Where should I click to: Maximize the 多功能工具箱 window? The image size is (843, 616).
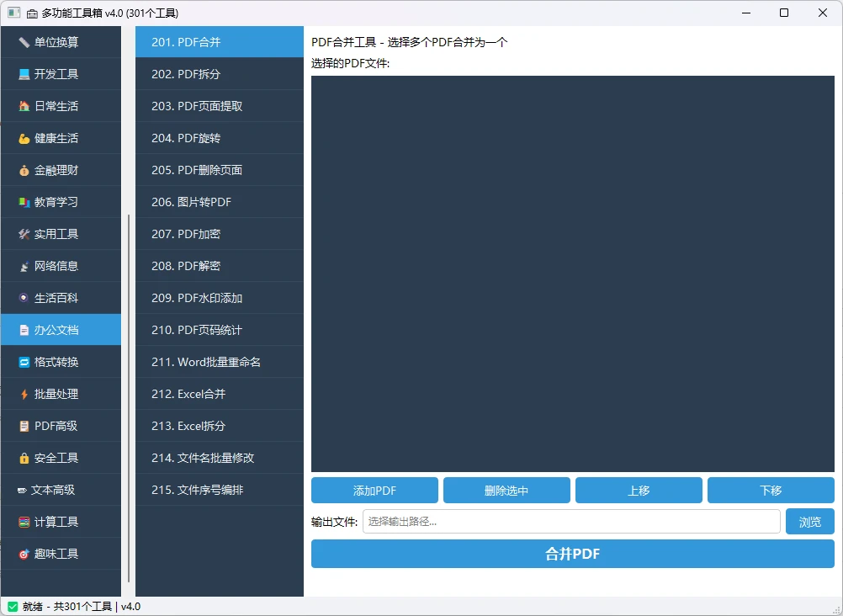(784, 13)
